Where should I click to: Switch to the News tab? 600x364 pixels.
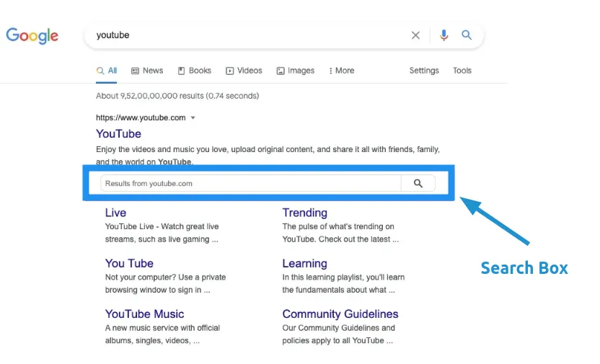tap(147, 71)
